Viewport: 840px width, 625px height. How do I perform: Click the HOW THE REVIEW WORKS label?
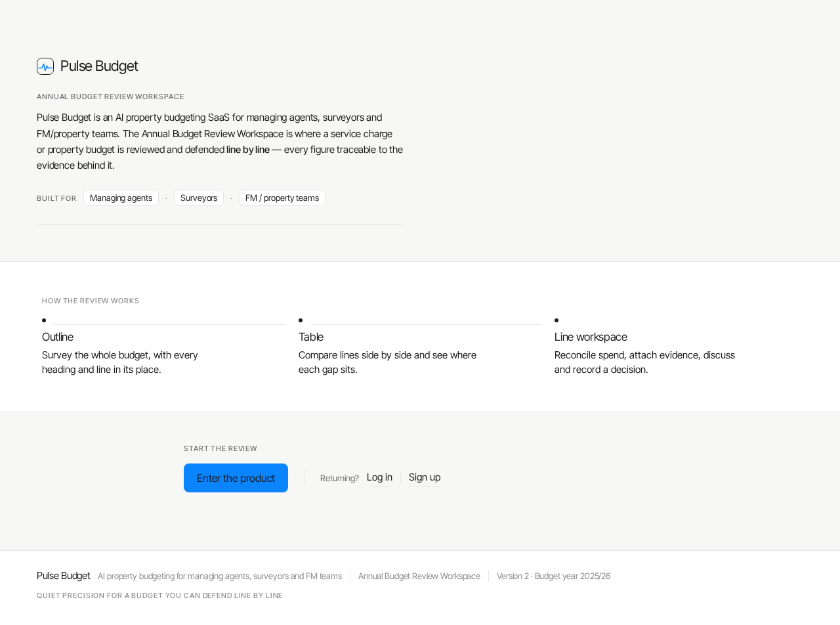(x=91, y=301)
